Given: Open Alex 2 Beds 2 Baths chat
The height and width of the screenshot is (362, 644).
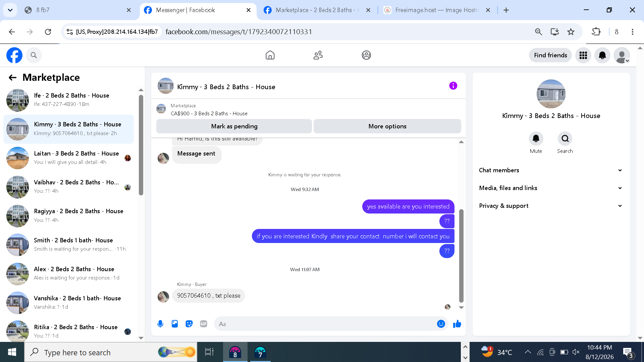Looking at the screenshot, I should pyautogui.click(x=68, y=274).
